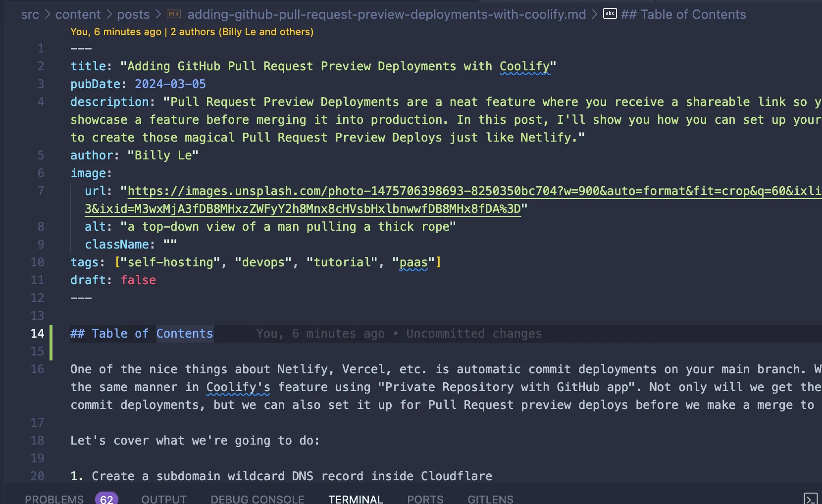This screenshot has height=504, width=822.
Task: Click the 'image' key on line 6
Action: coord(88,173)
